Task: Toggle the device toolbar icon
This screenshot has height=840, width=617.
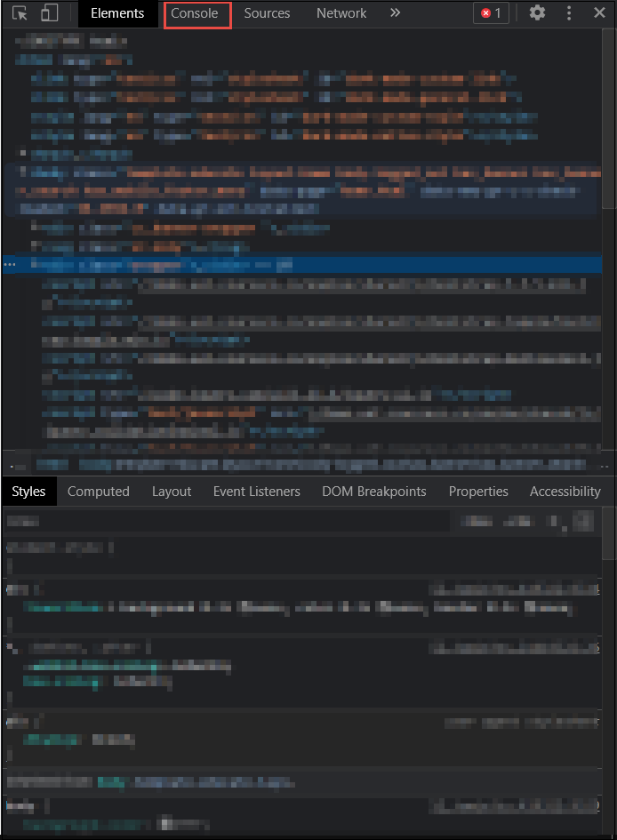Action: point(50,13)
